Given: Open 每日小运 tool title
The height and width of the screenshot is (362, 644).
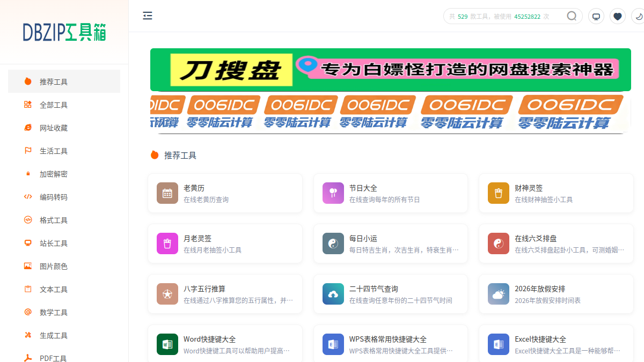Looking at the screenshot, I should [x=363, y=239].
